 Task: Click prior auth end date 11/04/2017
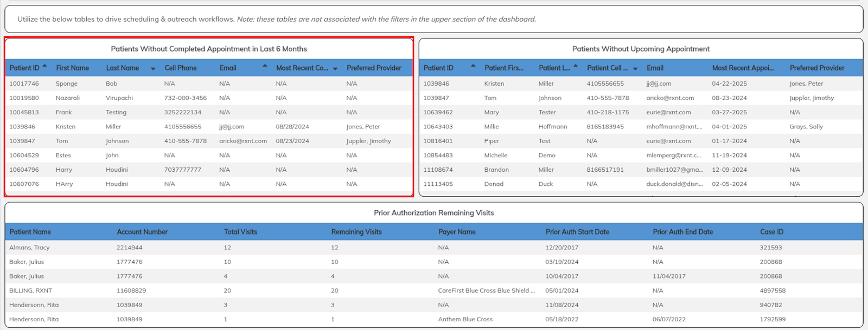[669, 276]
